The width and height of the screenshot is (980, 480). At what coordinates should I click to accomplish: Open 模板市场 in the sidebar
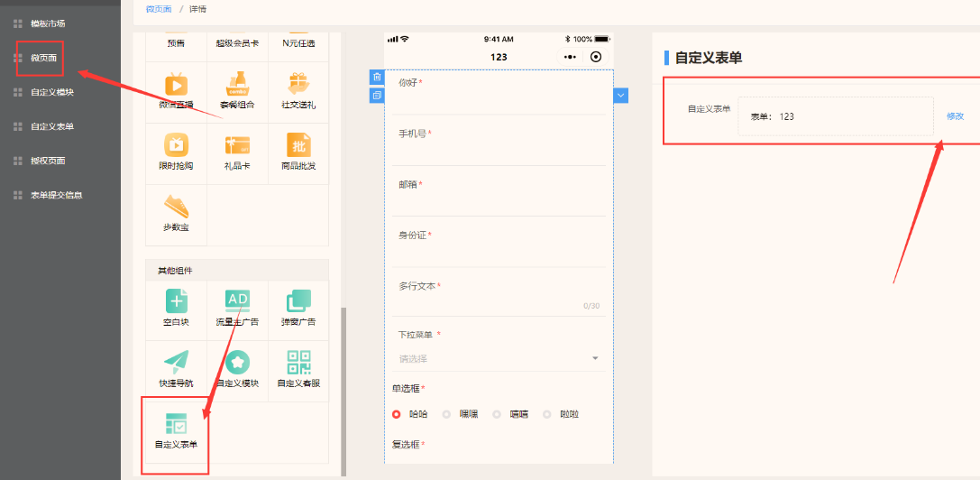48,23
